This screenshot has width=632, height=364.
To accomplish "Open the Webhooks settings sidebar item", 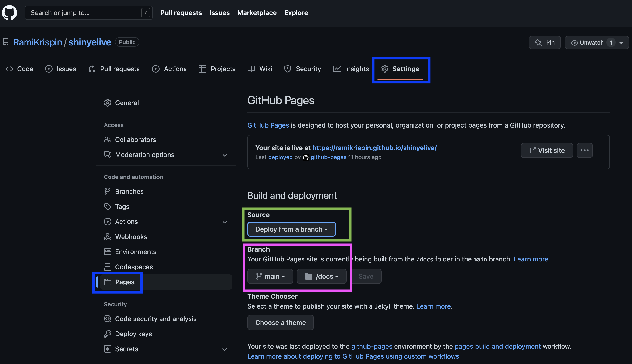I will pyautogui.click(x=131, y=236).
